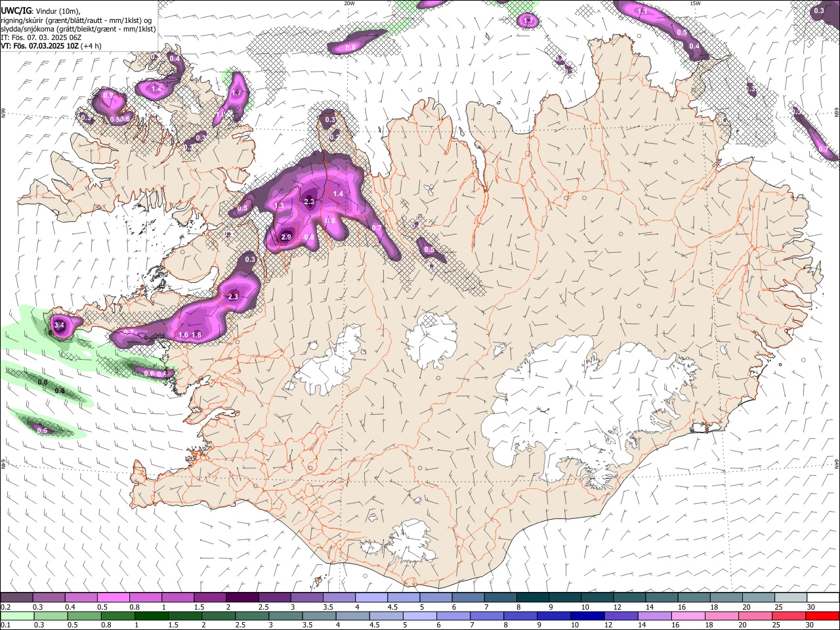Click the '0.9' value in the Westfjords
840x630 pixels.
pyautogui.click(x=109, y=96)
